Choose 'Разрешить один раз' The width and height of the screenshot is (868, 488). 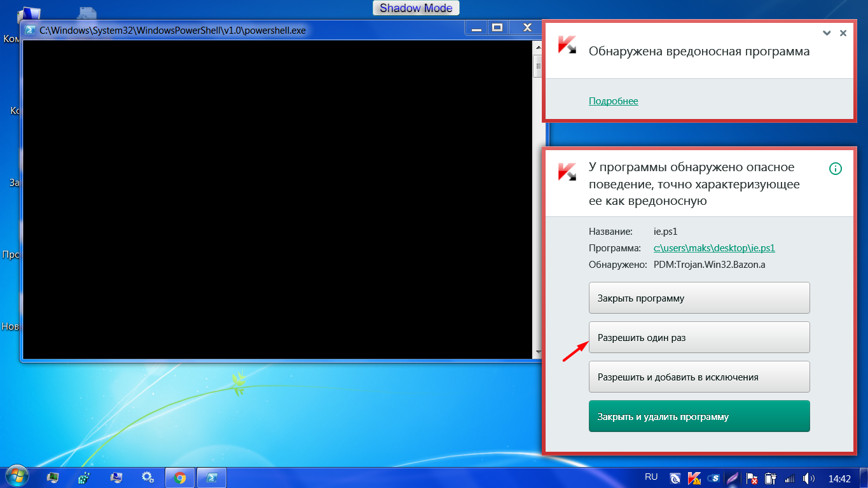pyautogui.click(x=699, y=337)
